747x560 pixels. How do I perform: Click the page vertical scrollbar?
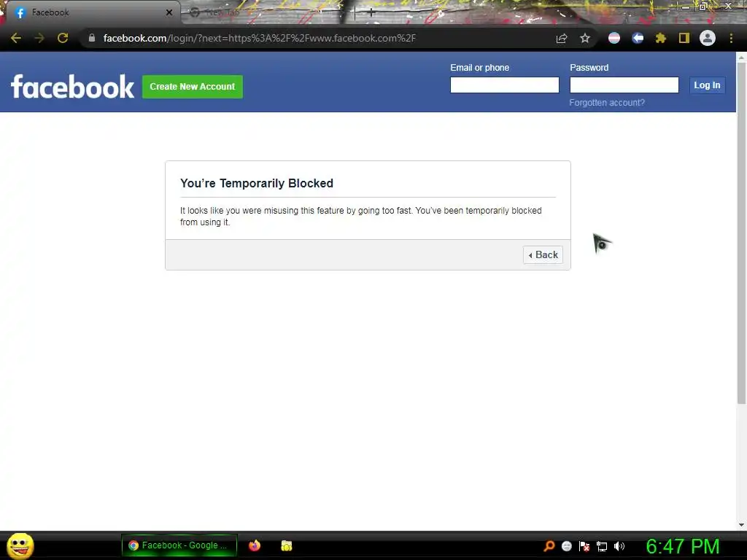point(741,233)
